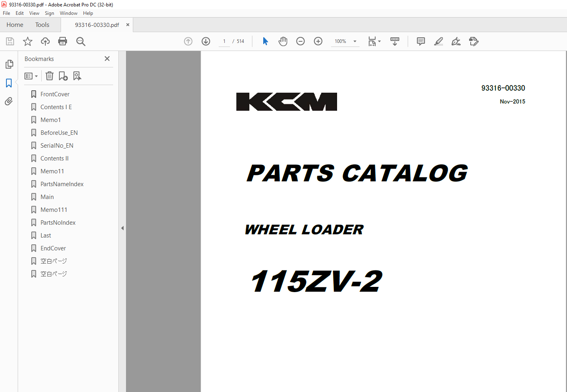567x392 pixels.
Task: Open the PartsNameIndex bookmark
Action: click(x=62, y=184)
